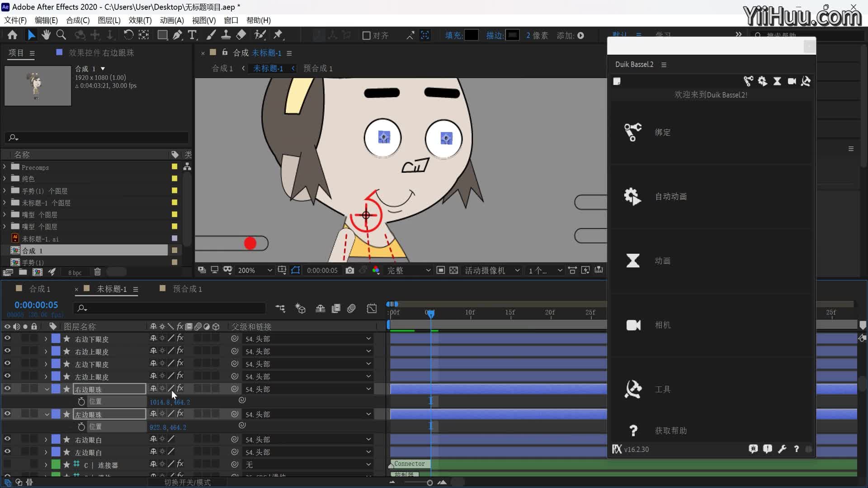This screenshot has width=868, height=488.
Task: Select the Eraser tool
Action: tap(241, 35)
